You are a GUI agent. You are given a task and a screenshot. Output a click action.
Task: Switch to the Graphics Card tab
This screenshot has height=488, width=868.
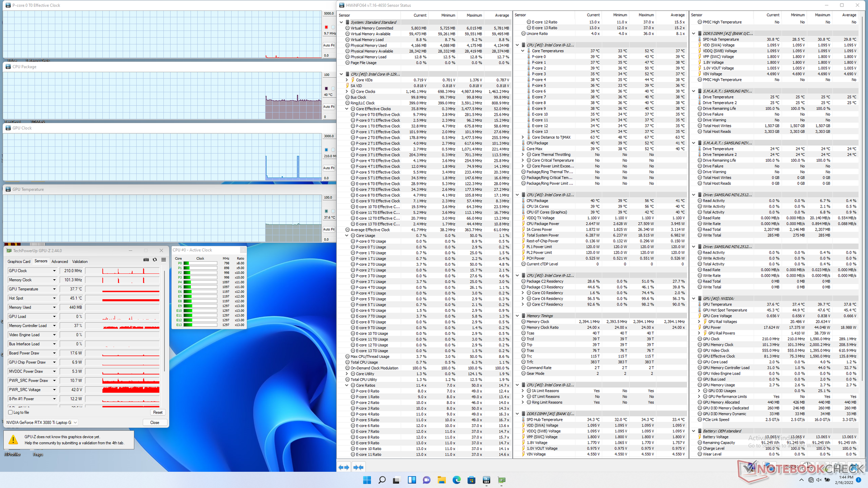coord(19,262)
